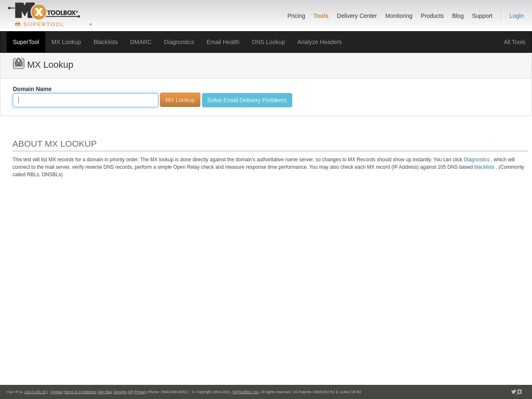Click the MXToolBox, Inc footer link

point(245,392)
